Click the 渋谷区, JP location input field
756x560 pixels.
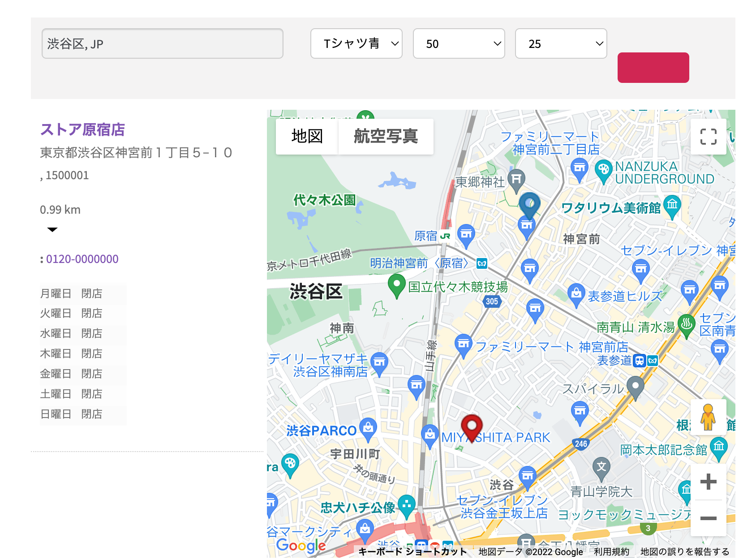coord(163,43)
